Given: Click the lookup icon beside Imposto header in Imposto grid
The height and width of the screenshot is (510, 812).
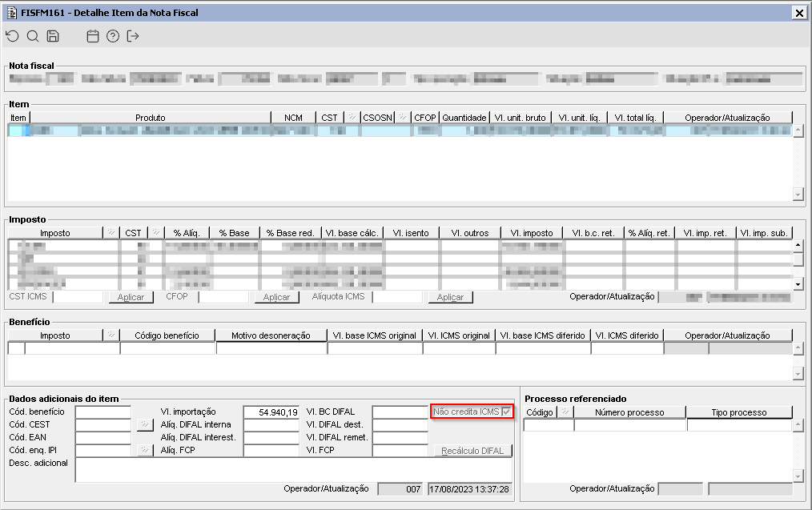Looking at the screenshot, I should (111, 233).
